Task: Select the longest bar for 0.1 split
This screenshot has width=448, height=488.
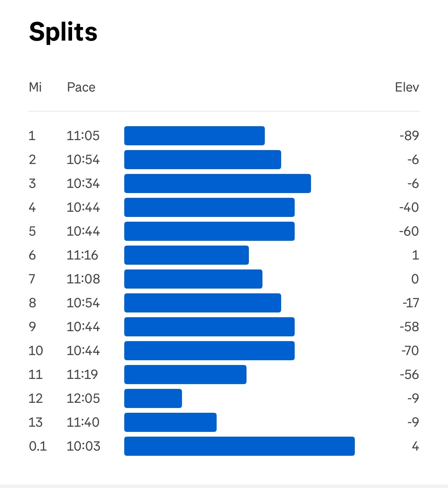Action: click(239, 446)
